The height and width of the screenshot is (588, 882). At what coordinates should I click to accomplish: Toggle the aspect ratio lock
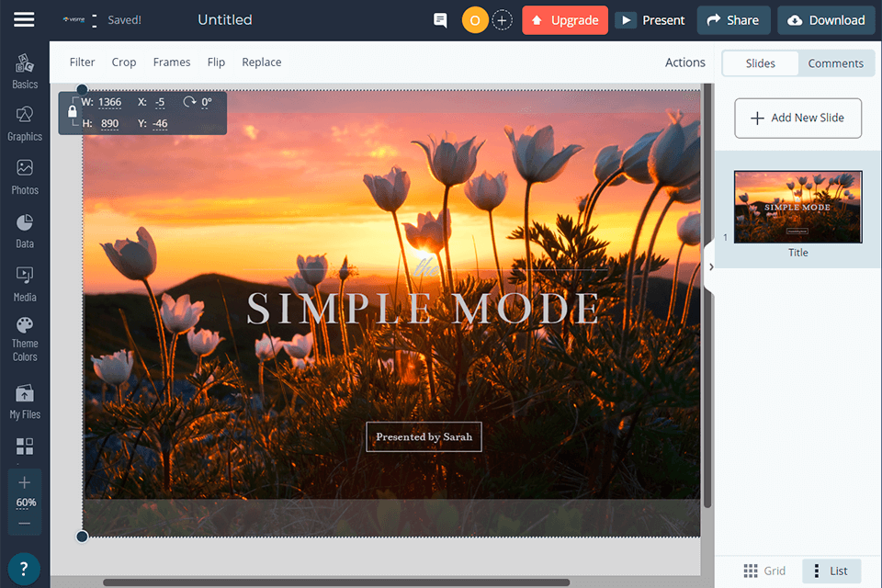pos(73,111)
